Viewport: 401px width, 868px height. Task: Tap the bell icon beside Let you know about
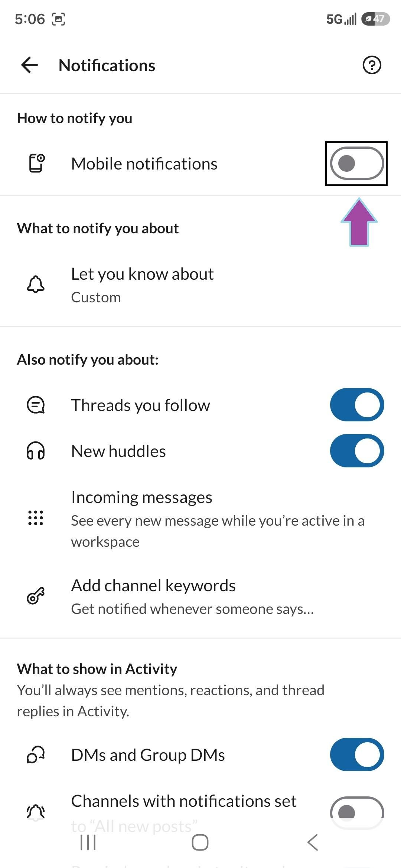36,285
